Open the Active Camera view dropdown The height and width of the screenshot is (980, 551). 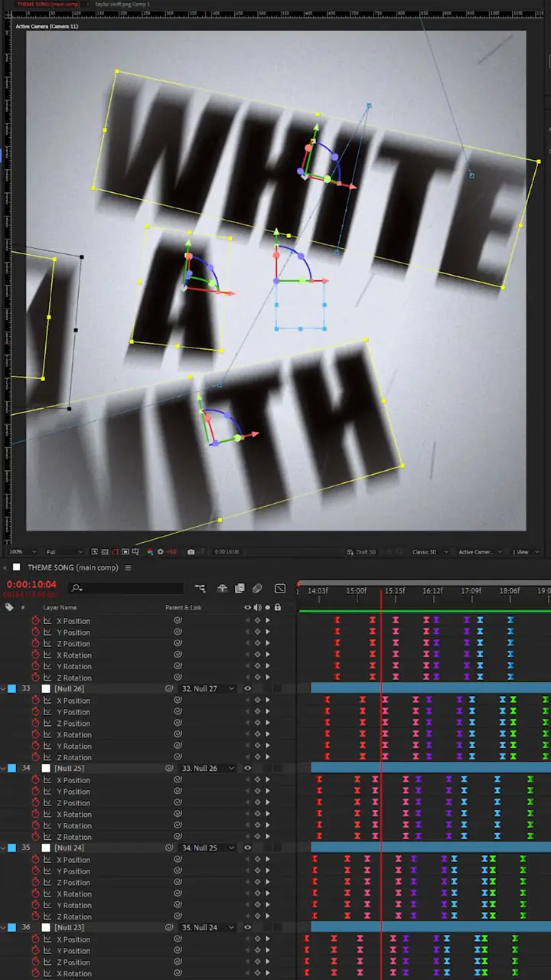[x=480, y=552]
